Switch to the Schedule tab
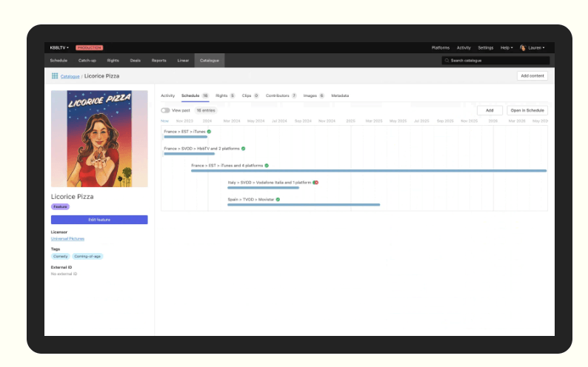 [195, 95]
